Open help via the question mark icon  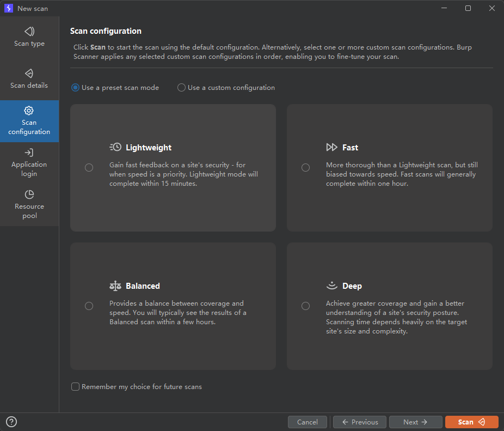(x=11, y=422)
